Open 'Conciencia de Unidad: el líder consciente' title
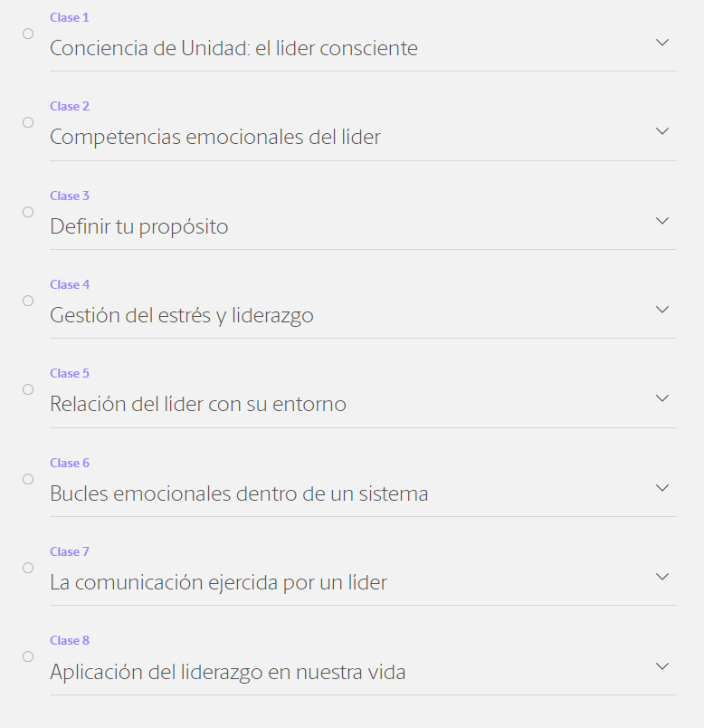 (x=233, y=48)
